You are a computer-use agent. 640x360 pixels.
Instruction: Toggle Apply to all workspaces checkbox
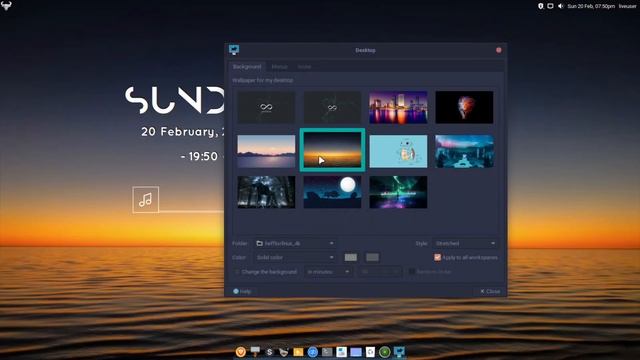(x=438, y=258)
